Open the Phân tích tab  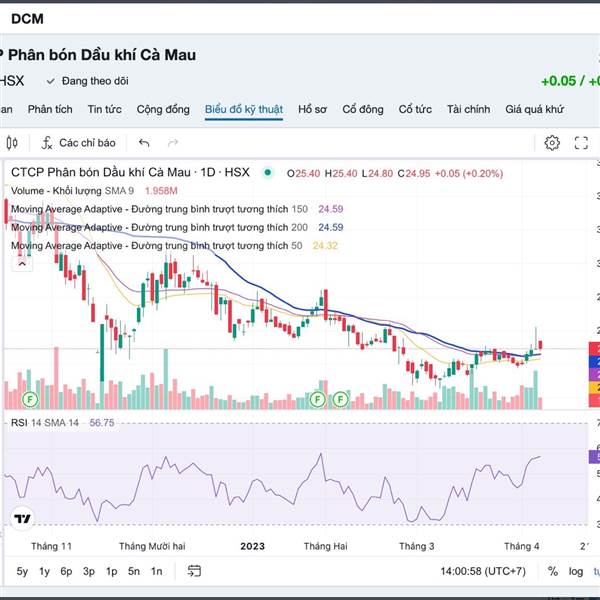coord(50,109)
